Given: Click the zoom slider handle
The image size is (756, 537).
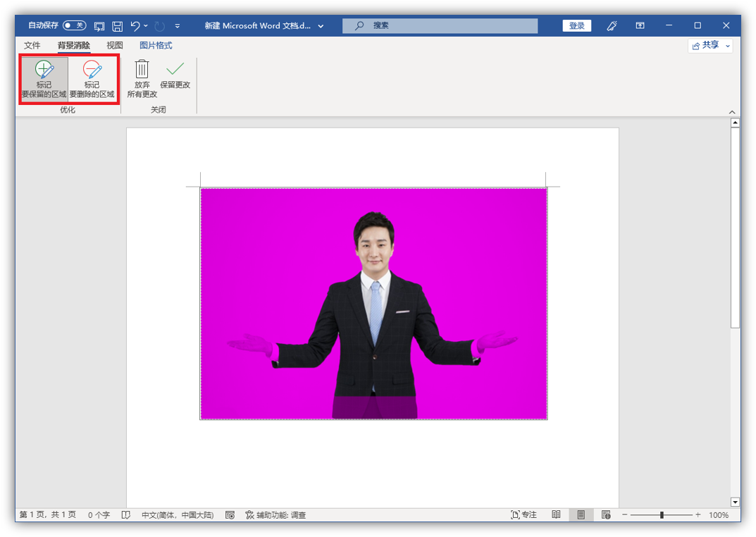Looking at the screenshot, I should coord(662,515).
